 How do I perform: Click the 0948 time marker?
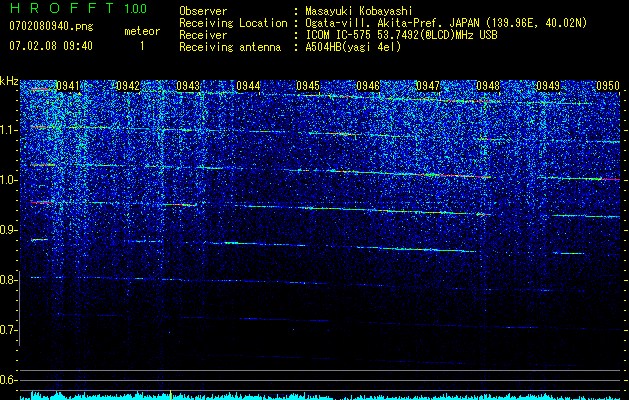point(488,86)
